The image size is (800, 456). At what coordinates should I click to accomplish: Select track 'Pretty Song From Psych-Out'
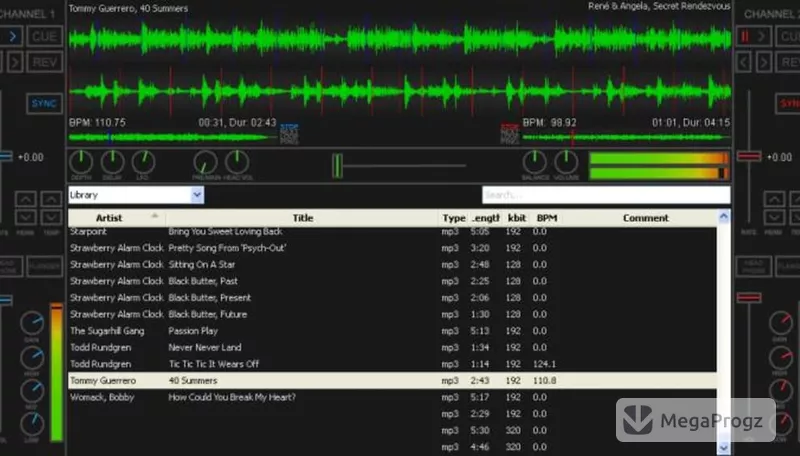tap(392, 248)
